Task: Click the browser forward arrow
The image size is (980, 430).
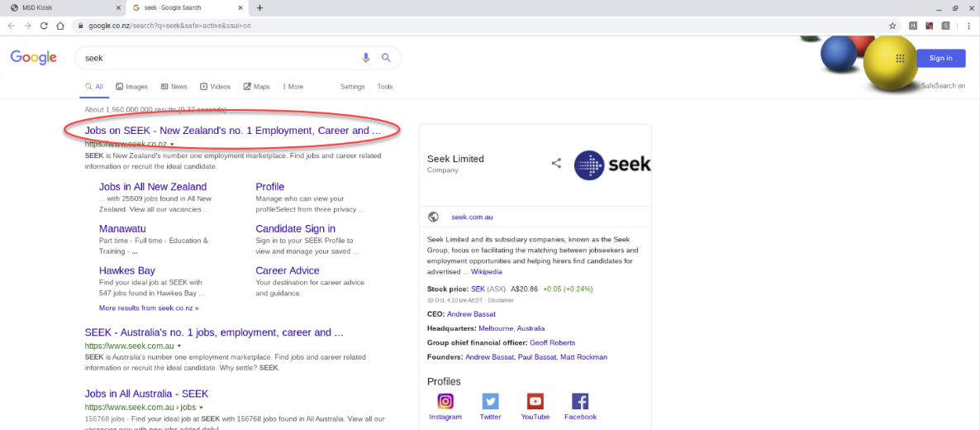Action: click(x=27, y=26)
